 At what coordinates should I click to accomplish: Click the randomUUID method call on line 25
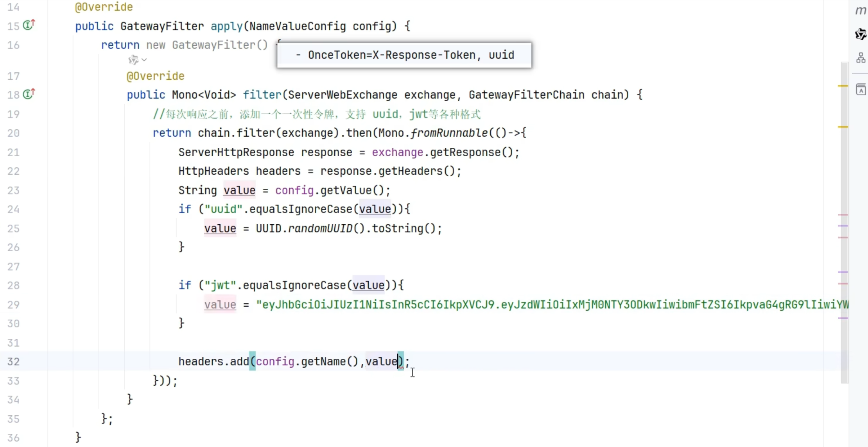[320, 229]
